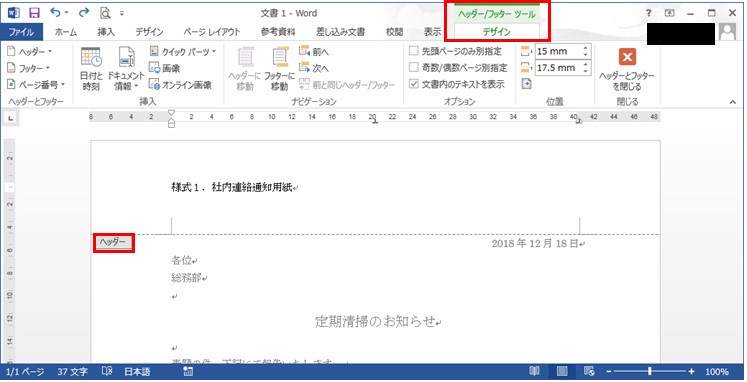Click the 日本語 language indicator

[137, 372]
